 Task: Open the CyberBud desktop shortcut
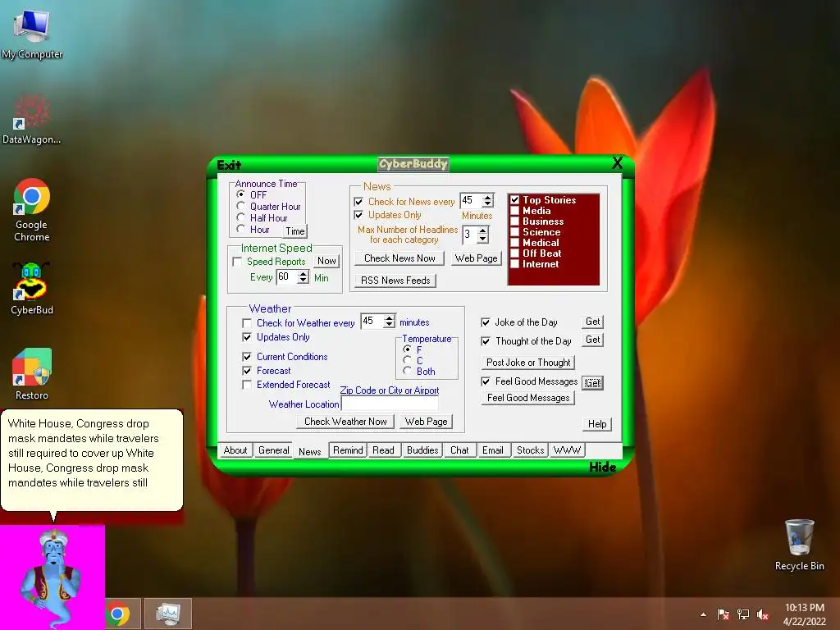pos(32,288)
